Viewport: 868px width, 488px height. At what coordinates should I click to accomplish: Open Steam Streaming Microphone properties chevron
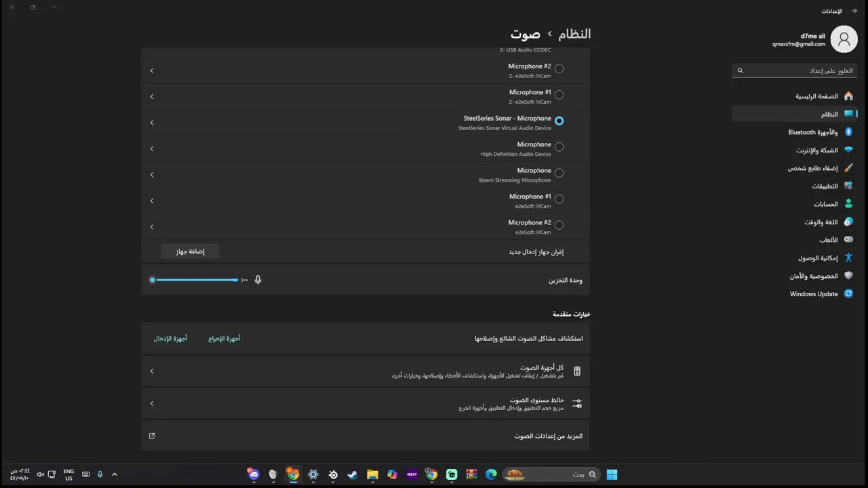pyautogui.click(x=152, y=175)
